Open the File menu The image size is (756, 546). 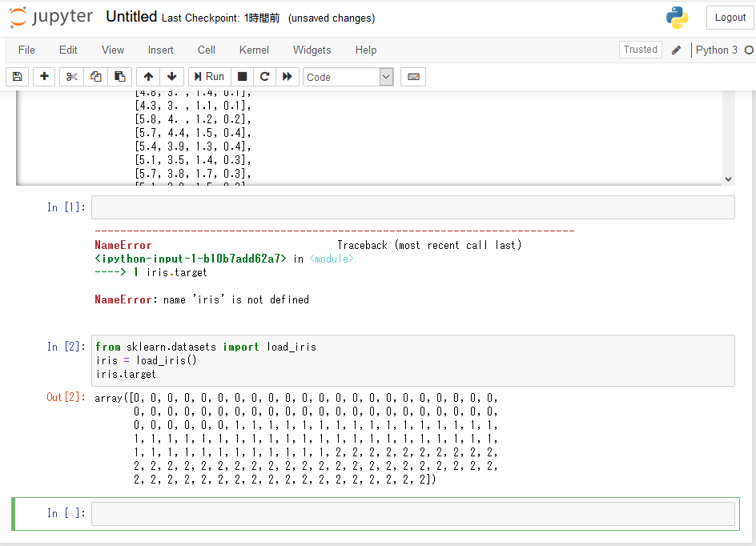[26, 50]
